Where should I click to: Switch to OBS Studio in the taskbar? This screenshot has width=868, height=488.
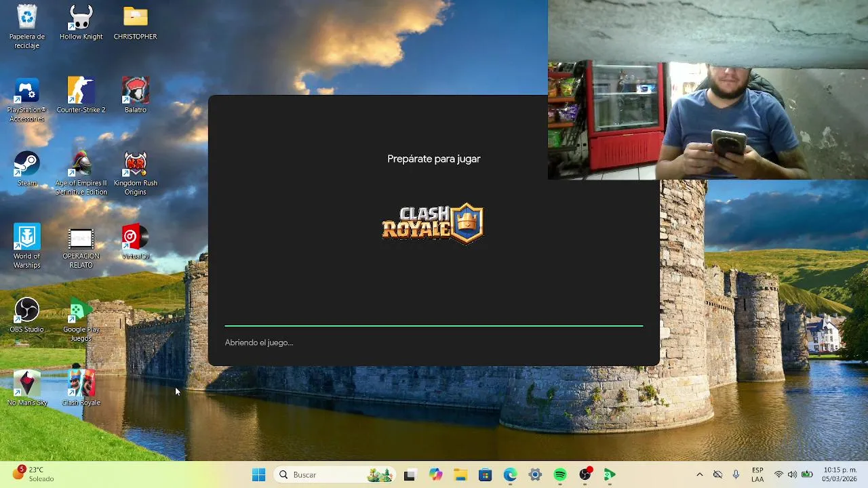[x=585, y=475]
